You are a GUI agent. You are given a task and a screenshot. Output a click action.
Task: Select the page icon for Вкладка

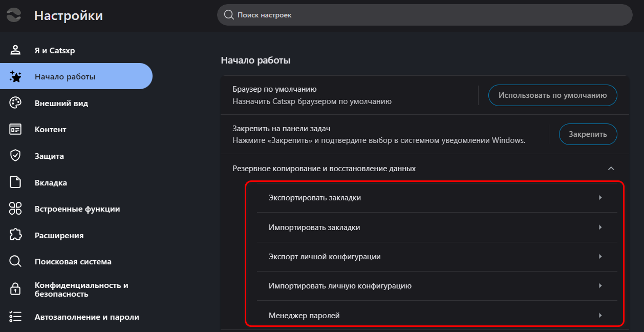point(15,182)
